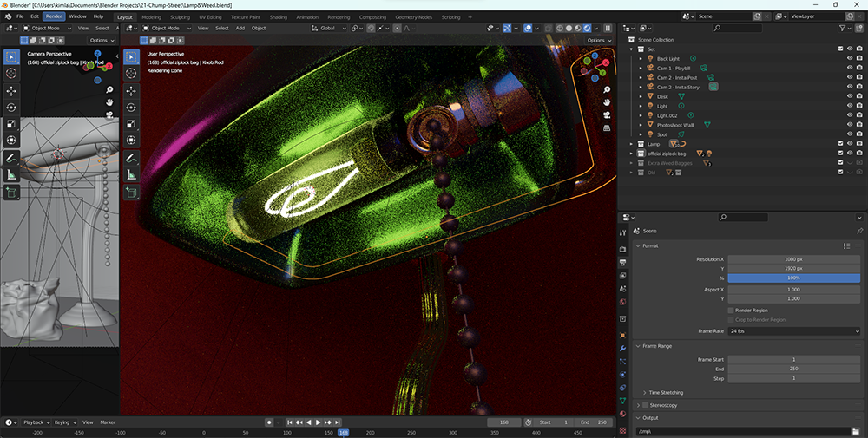Switch to the Shading workspace tab
This screenshot has height=438, width=868.
tap(278, 17)
